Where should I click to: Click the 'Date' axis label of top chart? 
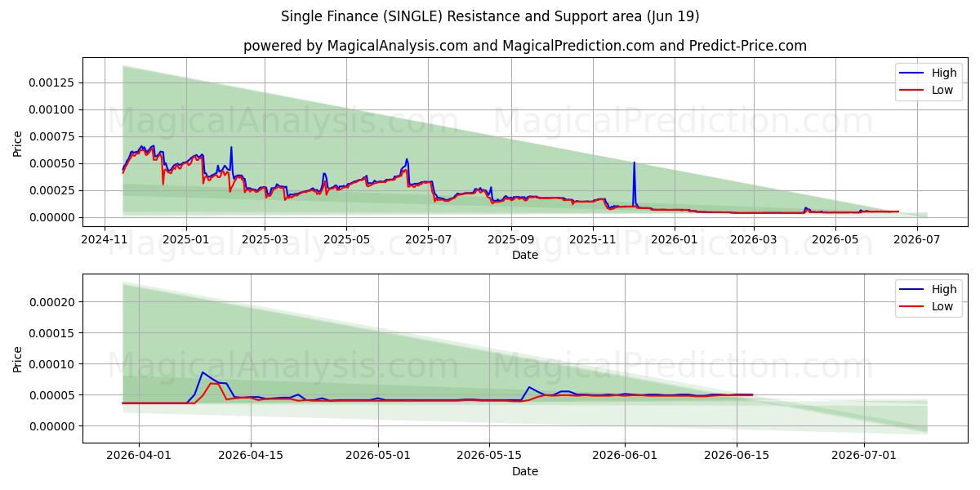(525, 255)
